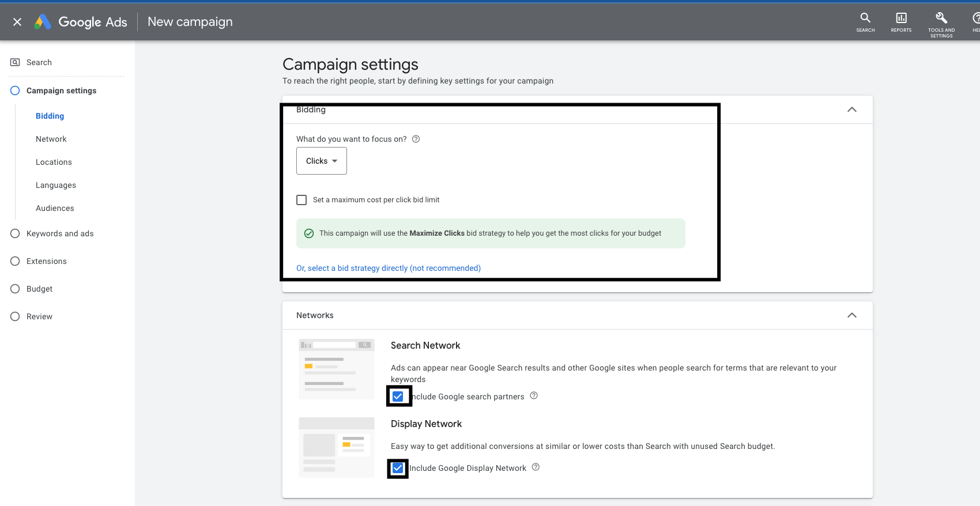This screenshot has width=980, height=506.
Task: Click help icon beside focus question
Action: pyautogui.click(x=416, y=139)
